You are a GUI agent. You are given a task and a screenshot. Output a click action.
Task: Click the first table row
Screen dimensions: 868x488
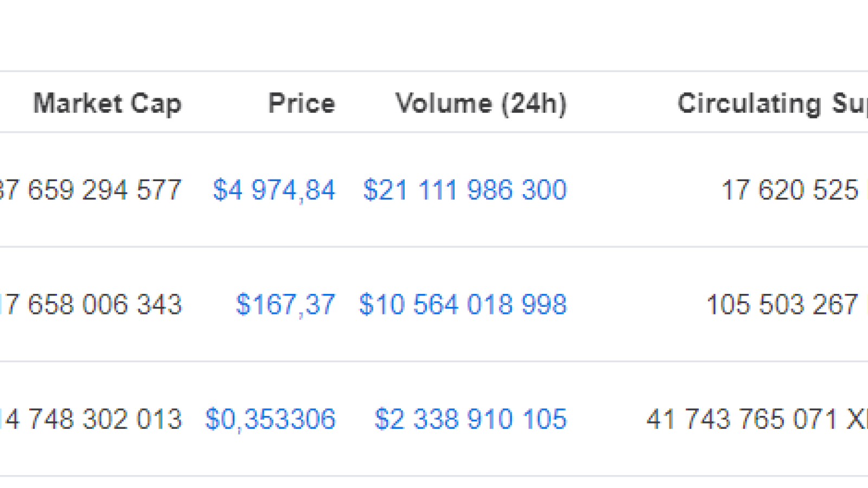[x=434, y=190]
